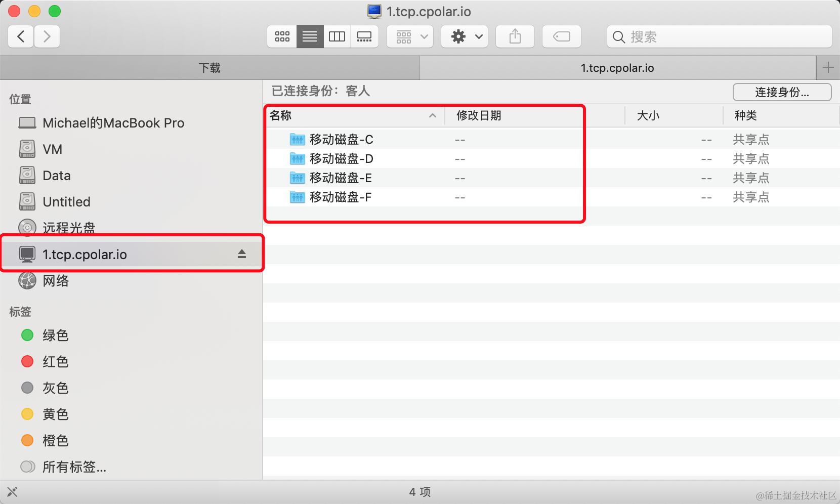The width and height of the screenshot is (840, 504).
Task: Toggle sort direction arrow in 名称 column
Action: [433, 116]
